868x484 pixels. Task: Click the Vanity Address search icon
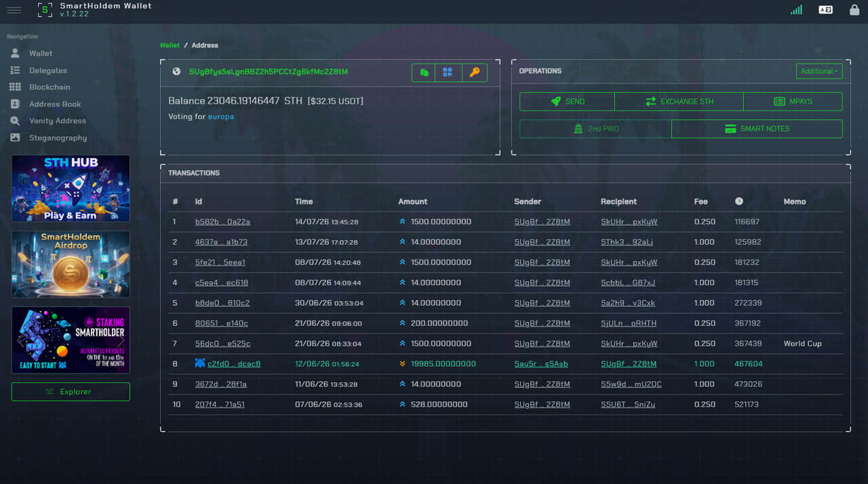click(x=15, y=121)
